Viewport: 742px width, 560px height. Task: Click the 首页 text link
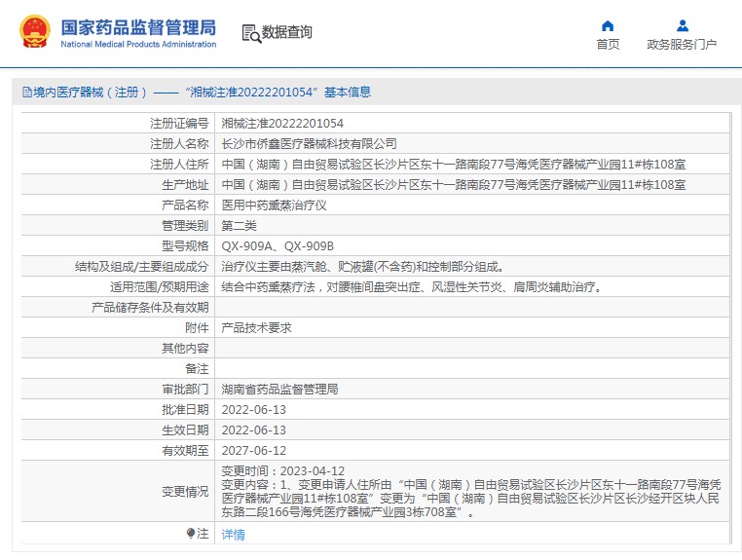[x=608, y=44]
